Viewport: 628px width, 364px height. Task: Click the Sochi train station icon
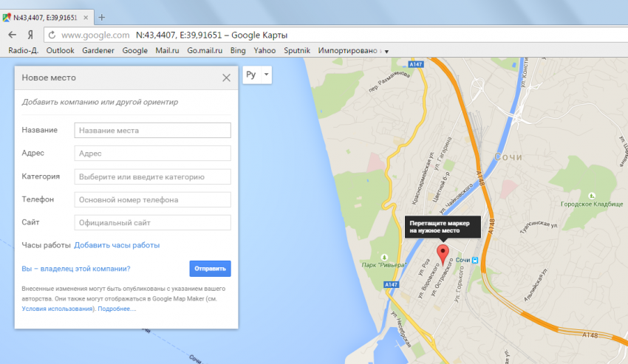[x=477, y=260]
